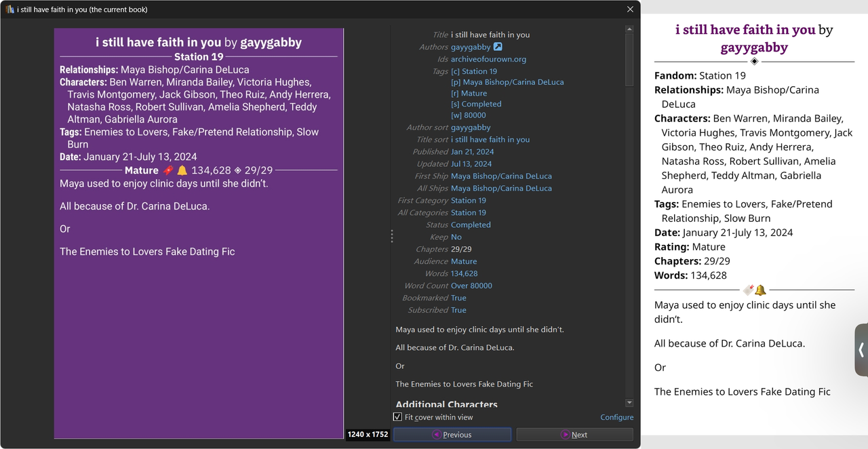Screen dimensions: 868x449
Task: Click book title in right preview pane
Action: 745,30
